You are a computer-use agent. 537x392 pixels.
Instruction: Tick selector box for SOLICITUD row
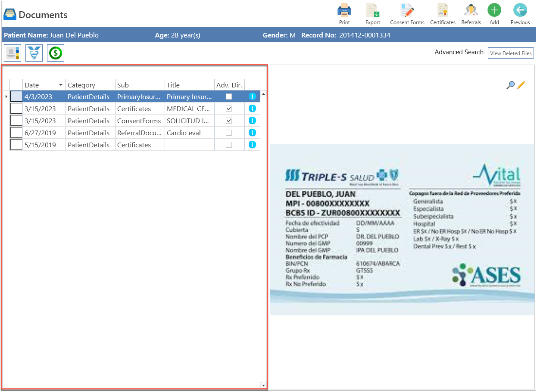click(x=16, y=121)
